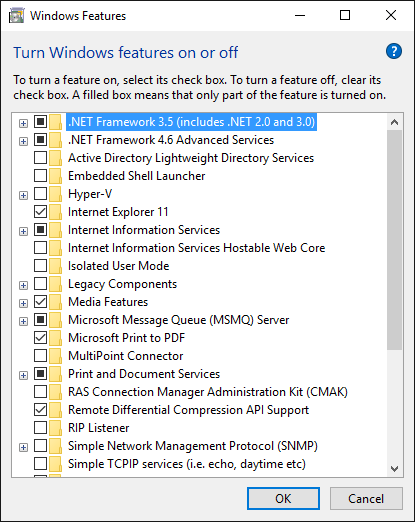Click the folder icon beside Hyper-V
This screenshot has height=522, width=415.
tap(55, 194)
